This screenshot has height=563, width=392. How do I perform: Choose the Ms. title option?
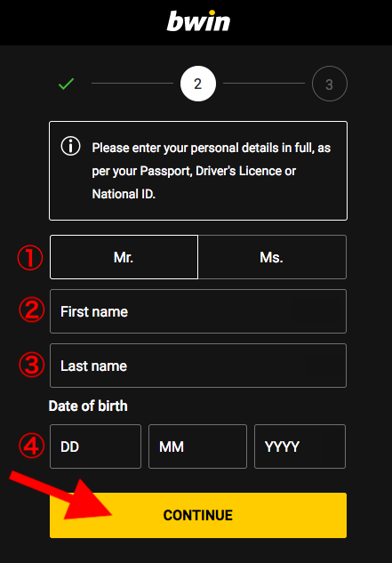pyautogui.click(x=272, y=257)
